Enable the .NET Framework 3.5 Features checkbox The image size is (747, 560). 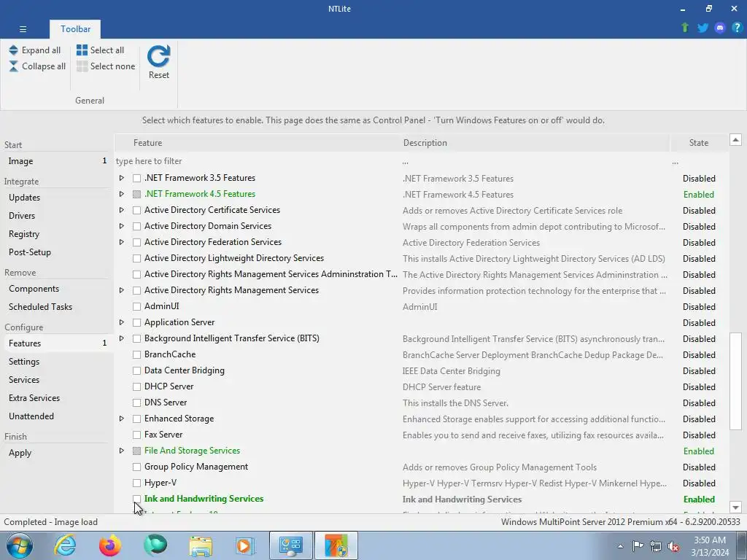click(136, 178)
